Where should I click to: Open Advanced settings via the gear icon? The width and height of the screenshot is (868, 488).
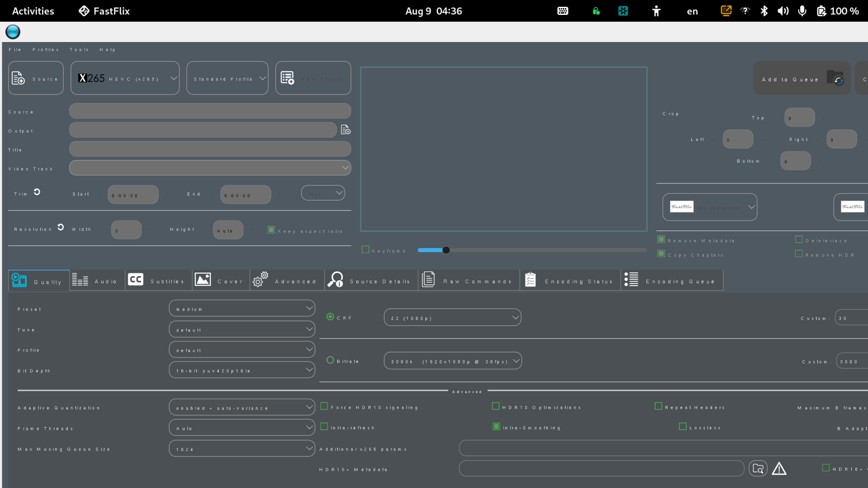259,280
